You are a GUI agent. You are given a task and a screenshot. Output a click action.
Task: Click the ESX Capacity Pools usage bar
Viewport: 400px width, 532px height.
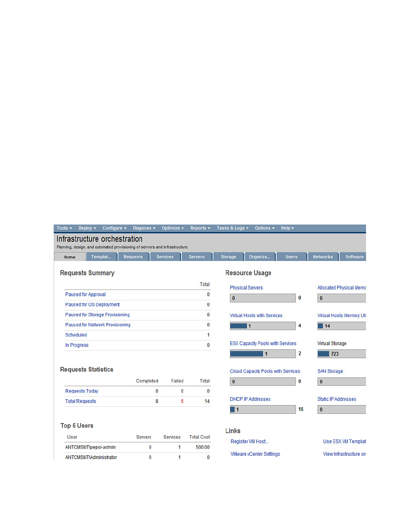(x=263, y=354)
